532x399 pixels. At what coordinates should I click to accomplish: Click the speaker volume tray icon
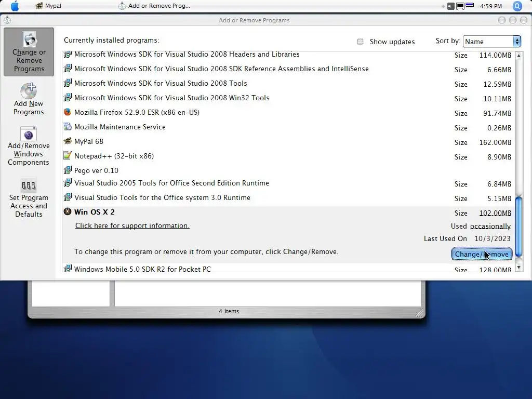(450, 6)
